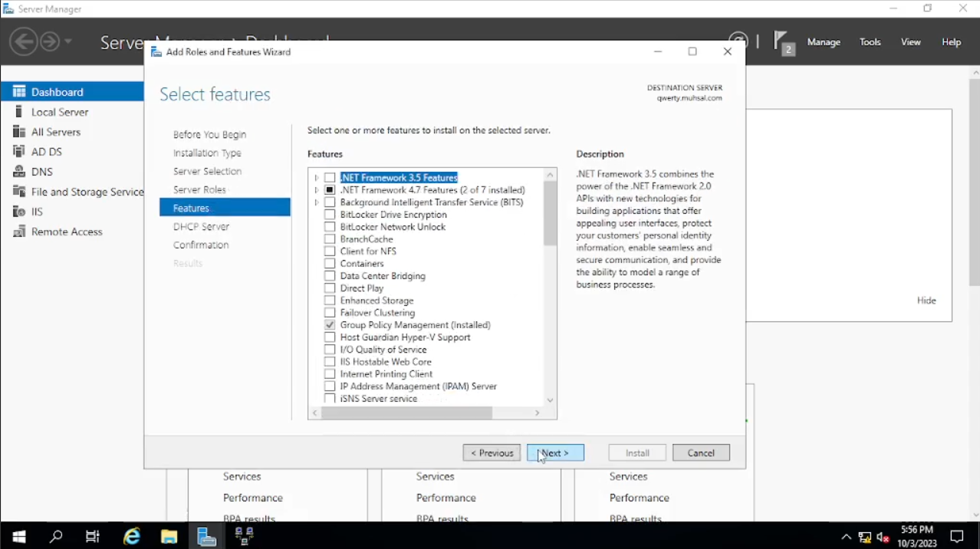The width and height of the screenshot is (980, 549).
Task: Click the features list vertical scrollbar
Action: coord(550,215)
